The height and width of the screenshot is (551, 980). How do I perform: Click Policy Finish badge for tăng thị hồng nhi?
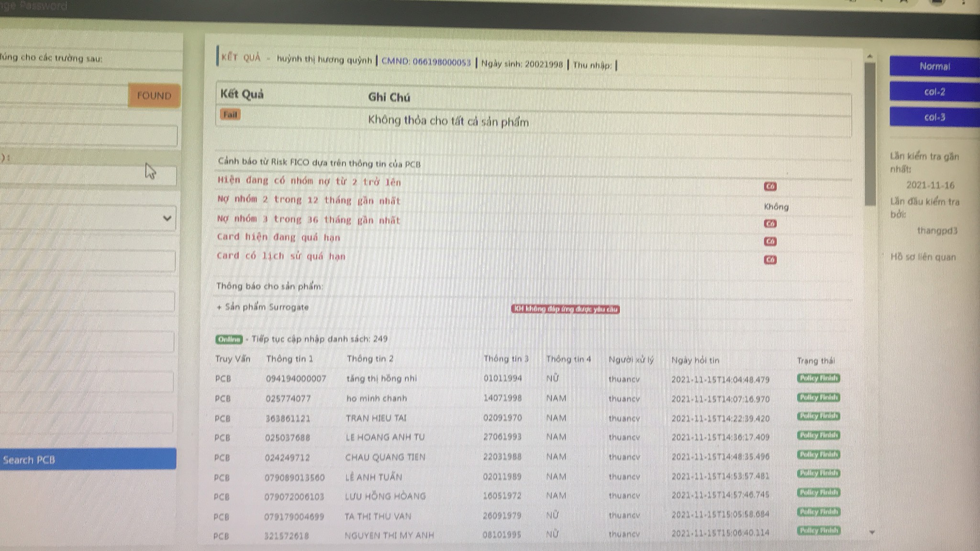coord(818,378)
